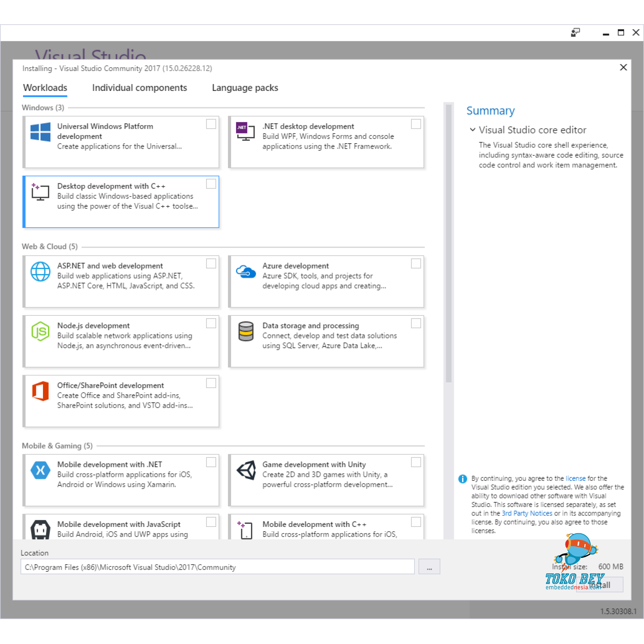This screenshot has width=644, height=644.
Task: Tick ASP.NET and web development checkbox
Action: (x=211, y=264)
